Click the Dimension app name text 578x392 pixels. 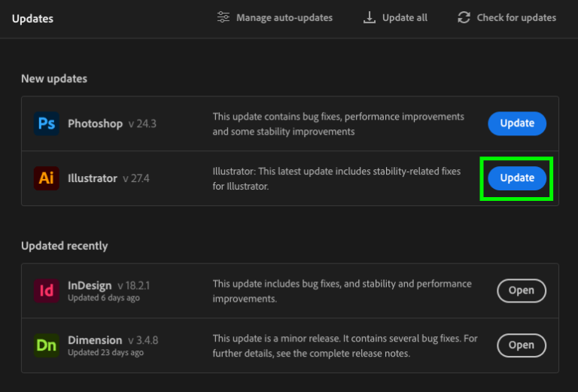[95, 340]
